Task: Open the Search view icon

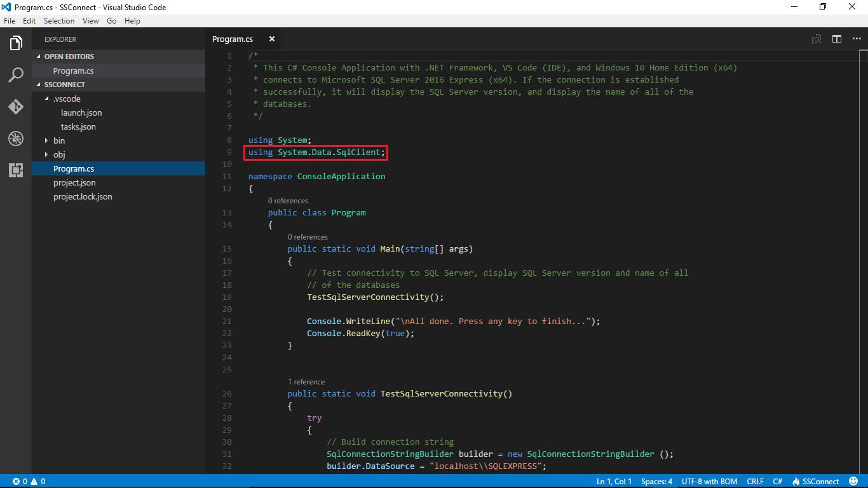Action: click(16, 75)
